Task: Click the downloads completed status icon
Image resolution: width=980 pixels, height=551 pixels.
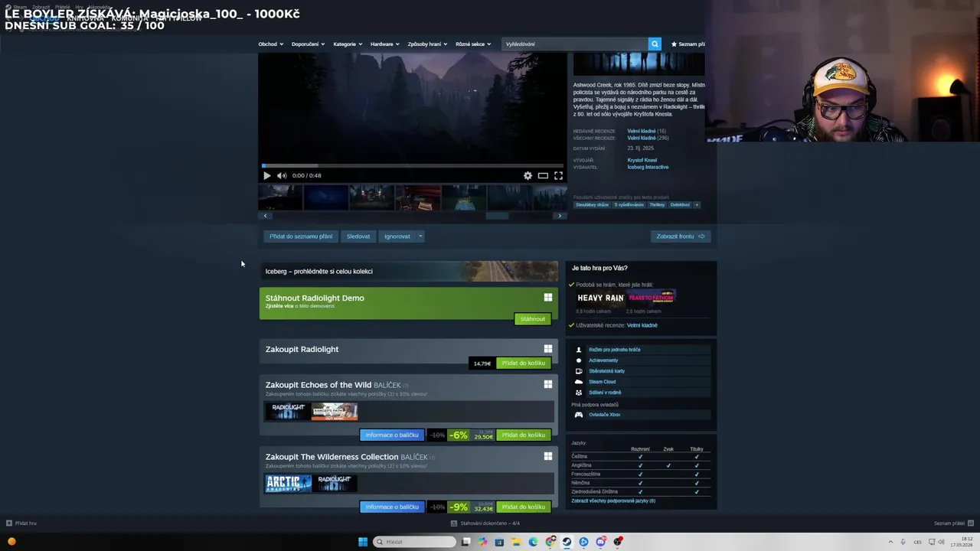Action: pos(454,523)
